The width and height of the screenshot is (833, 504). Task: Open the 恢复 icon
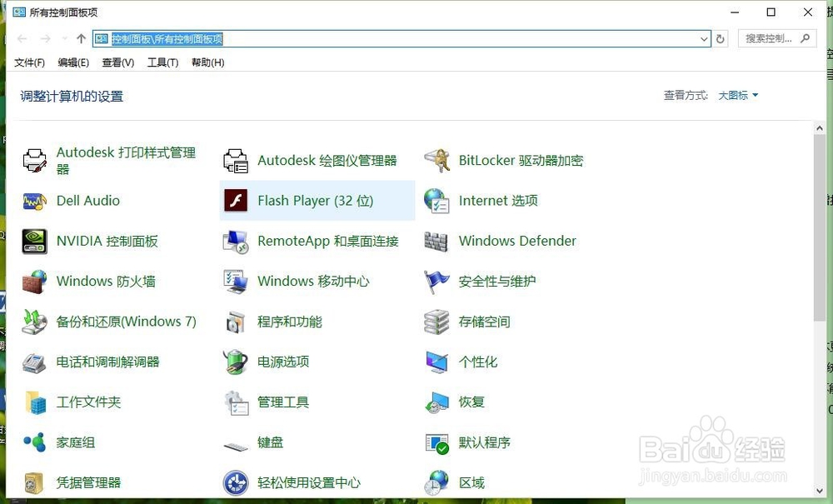click(436, 402)
